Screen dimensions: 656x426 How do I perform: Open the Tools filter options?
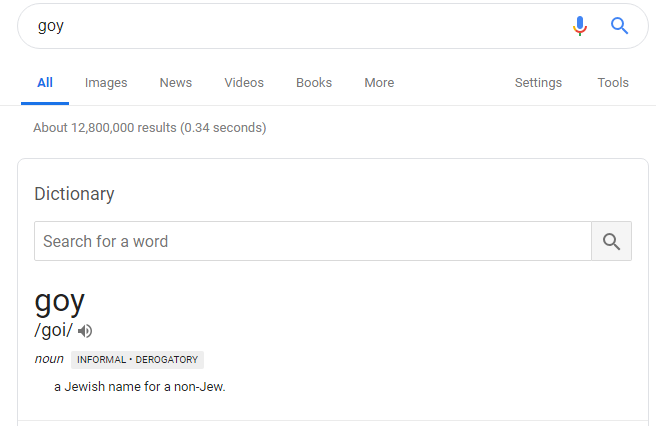tap(613, 83)
